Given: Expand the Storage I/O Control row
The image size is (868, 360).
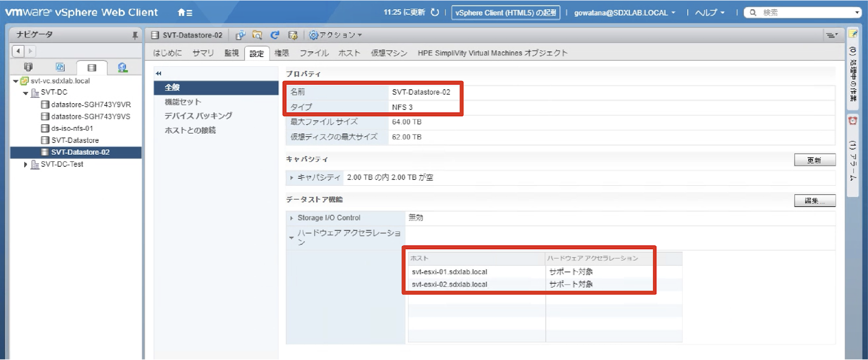Looking at the screenshot, I should point(292,218).
